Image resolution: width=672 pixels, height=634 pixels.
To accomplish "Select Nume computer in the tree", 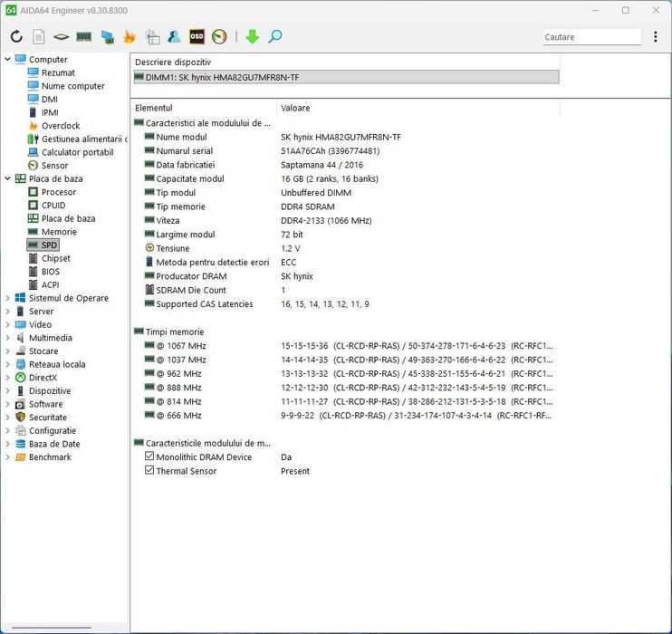I will coord(72,86).
